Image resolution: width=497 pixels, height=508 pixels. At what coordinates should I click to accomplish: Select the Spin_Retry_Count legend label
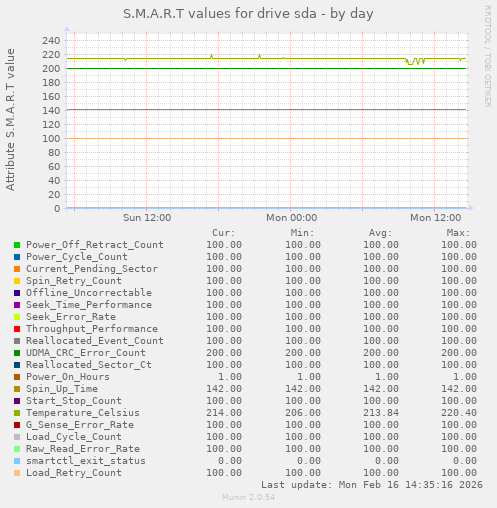74,281
